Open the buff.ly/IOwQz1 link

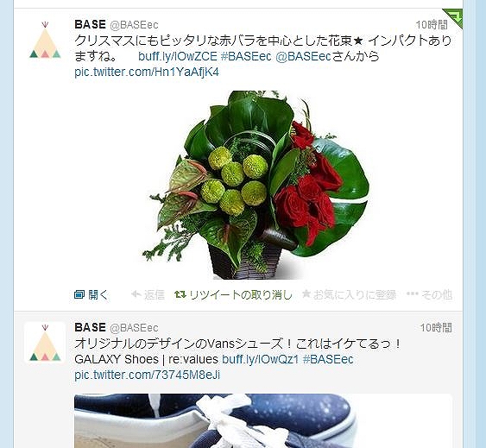point(260,359)
